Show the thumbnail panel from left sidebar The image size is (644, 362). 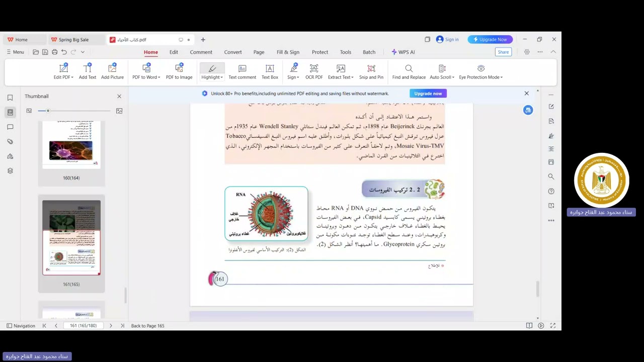pyautogui.click(x=10, y=112)
